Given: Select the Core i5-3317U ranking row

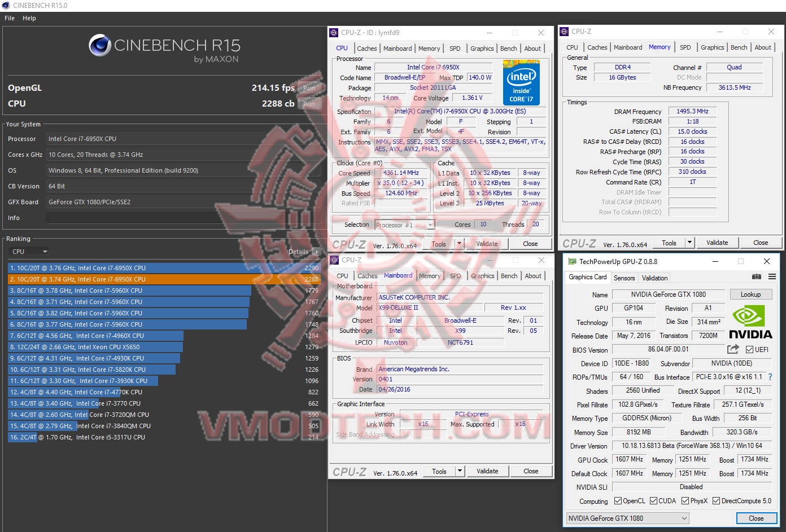Looking at the screenshot, I should pos(164,437).
